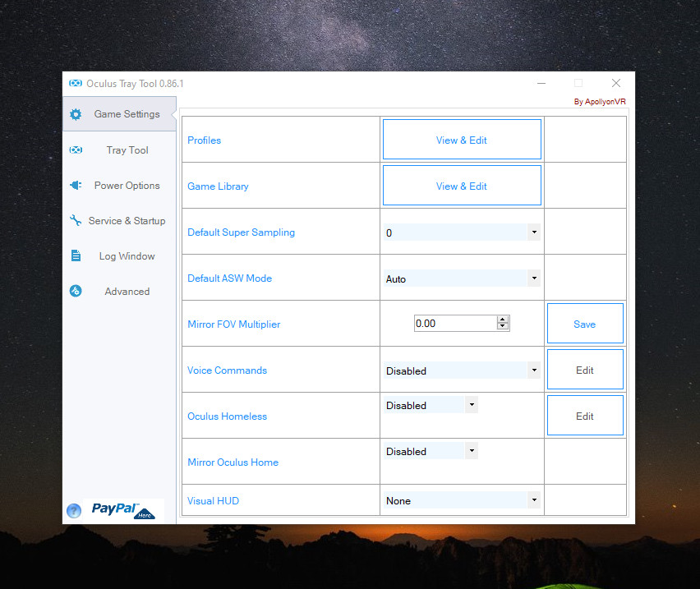The height and width of the screenshot is (589, 700).
Task: Expand Visual HUD dropdown
Action: [x=534, y=499]
